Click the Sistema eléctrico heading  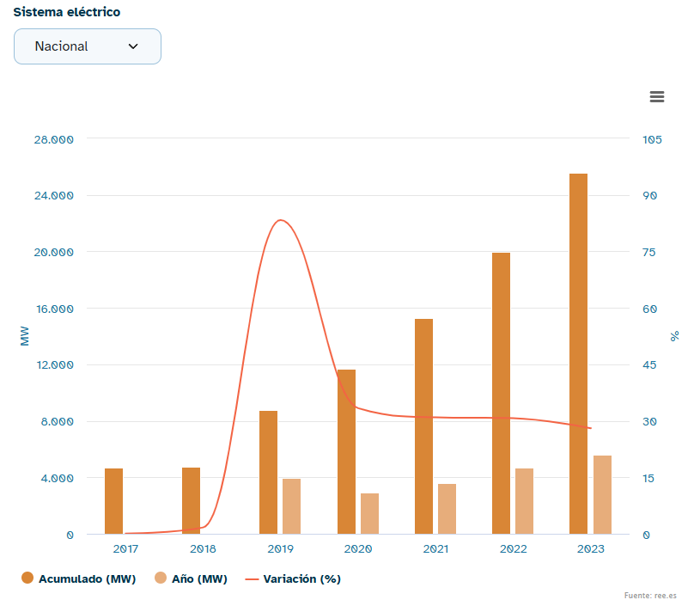point(67,12)
